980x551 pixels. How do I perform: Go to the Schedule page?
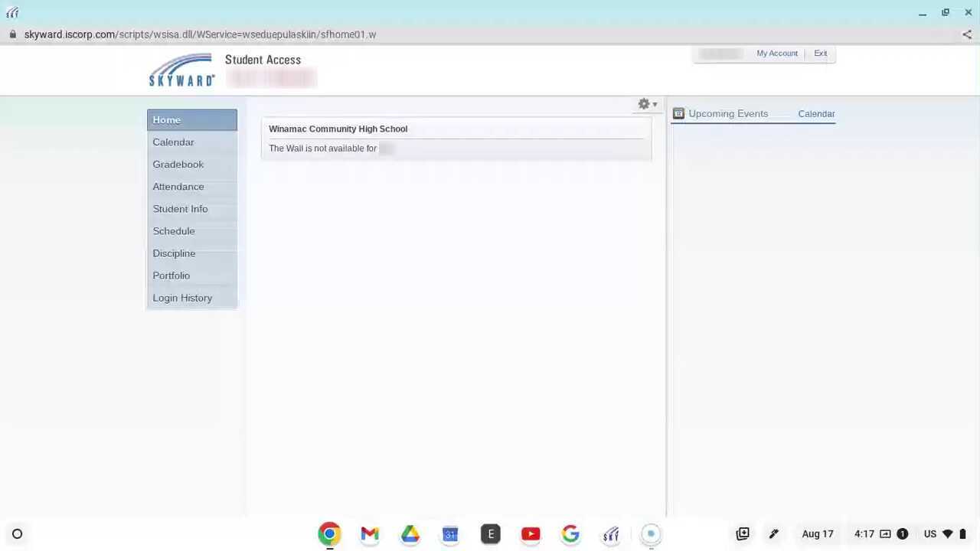click(174, 231)
